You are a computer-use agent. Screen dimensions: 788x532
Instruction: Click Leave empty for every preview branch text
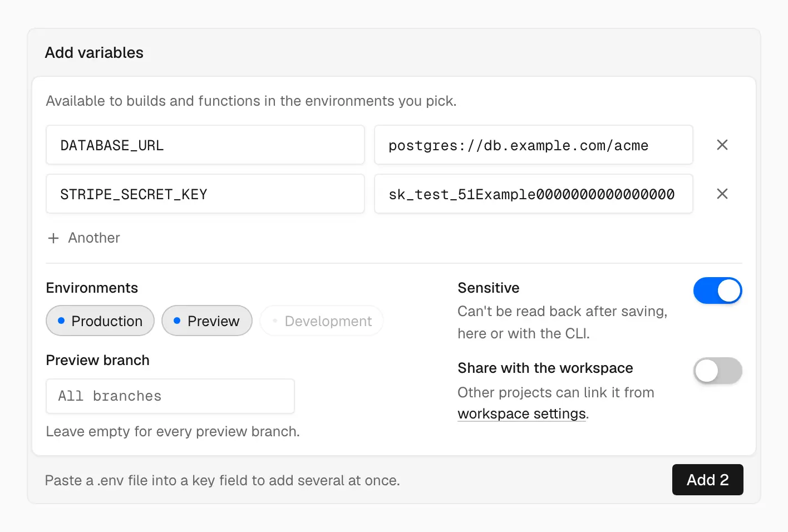[173, 432]
